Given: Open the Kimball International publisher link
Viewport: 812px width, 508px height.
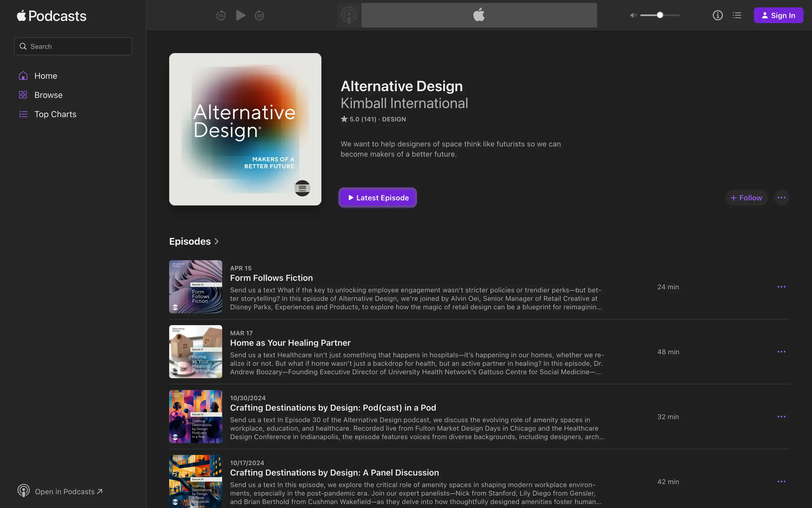Looking at the screenshot, I should click(x=404, y=103).
